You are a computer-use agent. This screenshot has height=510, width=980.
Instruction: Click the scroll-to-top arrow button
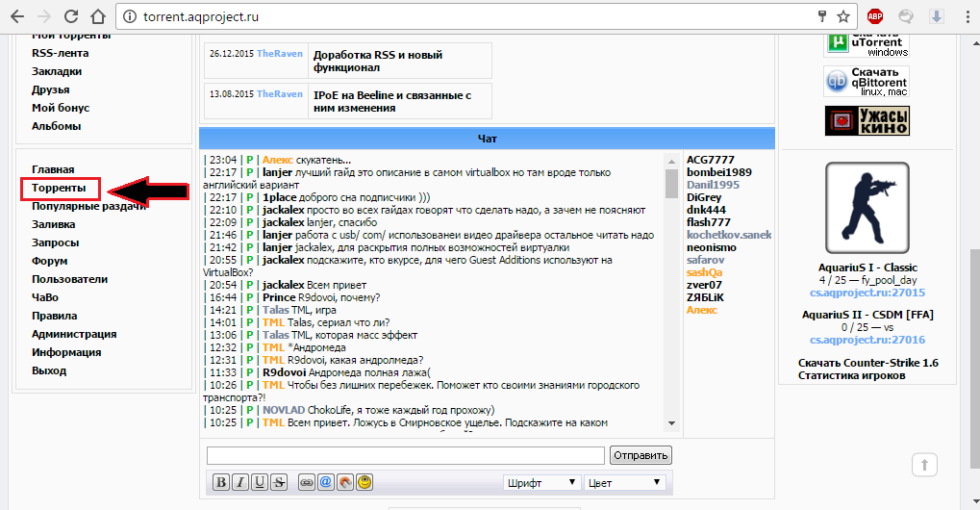click(x=924, y=465)
